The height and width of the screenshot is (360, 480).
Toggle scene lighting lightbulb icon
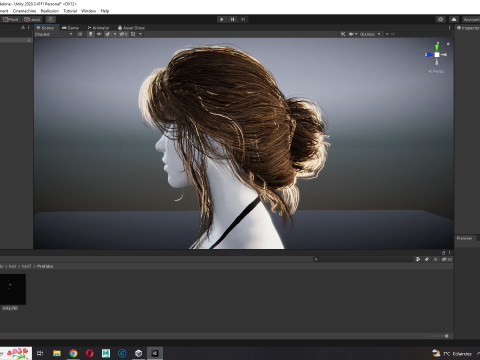[x=90, y=34]
